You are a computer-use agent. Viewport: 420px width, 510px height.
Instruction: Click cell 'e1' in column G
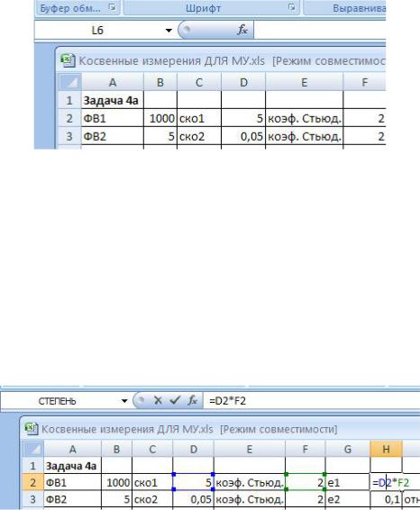click(348, 482)
